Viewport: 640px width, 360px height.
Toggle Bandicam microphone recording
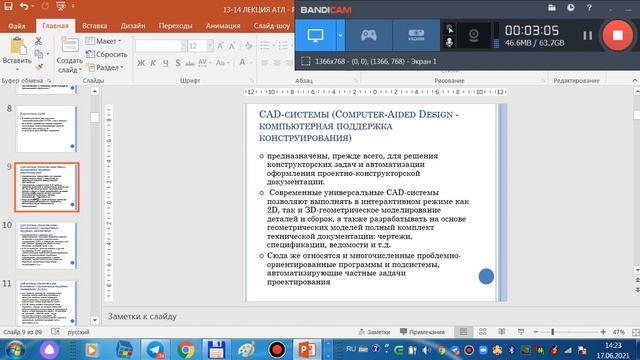449,42
